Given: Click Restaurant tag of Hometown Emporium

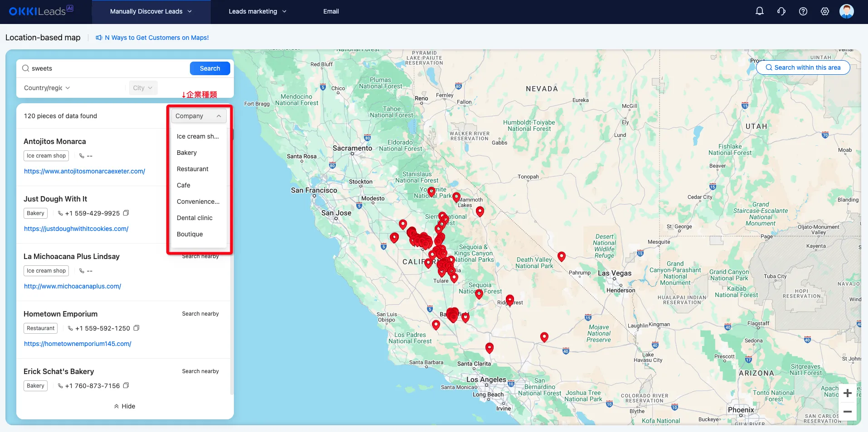Looking at the screenshot, I should click(40, 328).
